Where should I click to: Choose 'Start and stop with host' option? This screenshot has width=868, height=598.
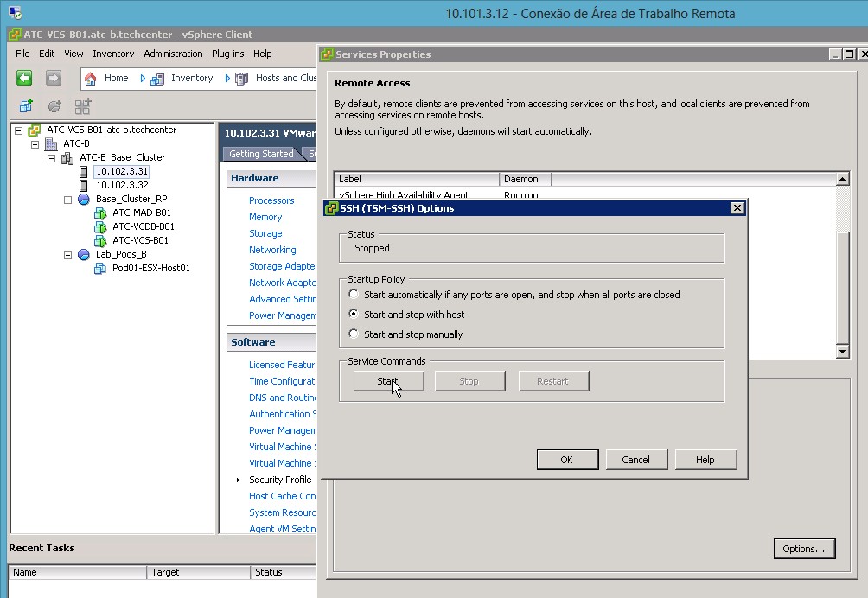pos(353,315)
